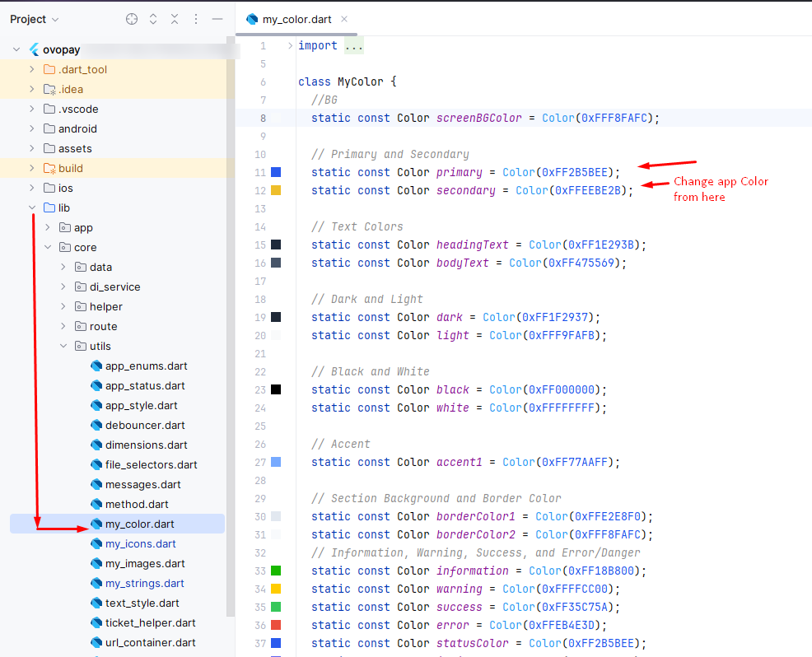Collapse the utils folder
The height and width of the screenshot is (657, 812).
tap(63, 346)
